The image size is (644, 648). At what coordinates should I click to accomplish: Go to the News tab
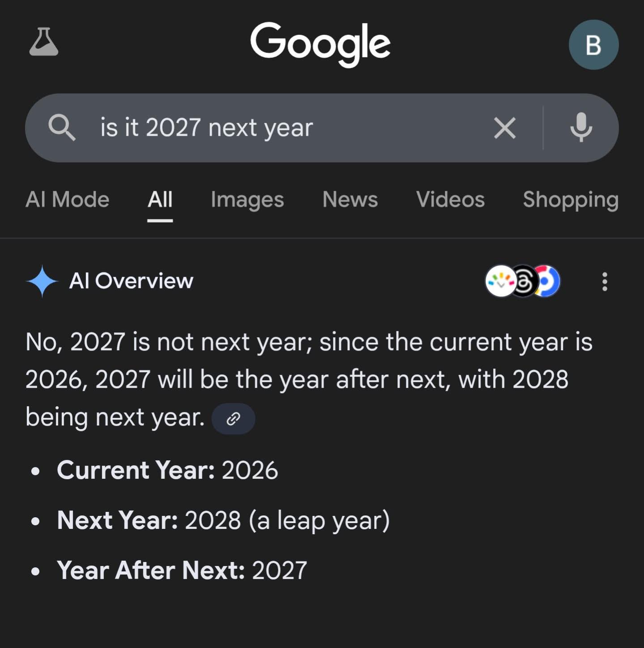point(350,199)
